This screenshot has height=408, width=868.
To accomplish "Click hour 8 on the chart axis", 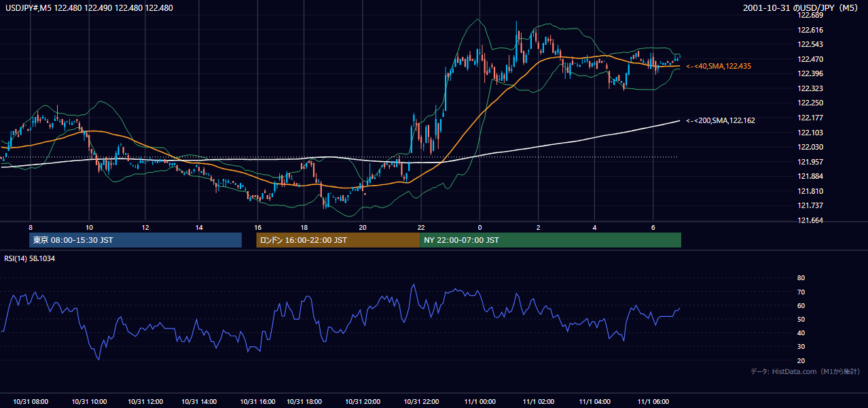I will click(x=31, y=227).
